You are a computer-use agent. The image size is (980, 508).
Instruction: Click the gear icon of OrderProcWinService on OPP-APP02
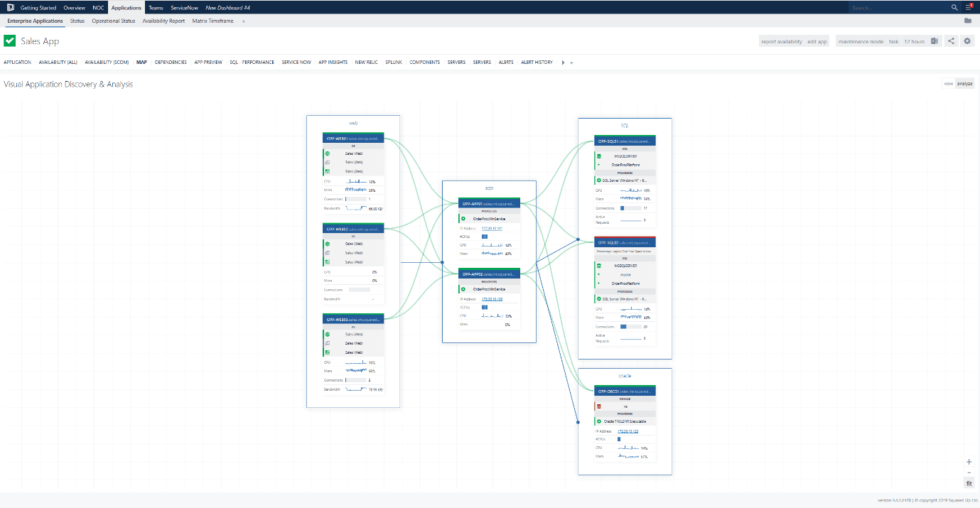point(463,289)
